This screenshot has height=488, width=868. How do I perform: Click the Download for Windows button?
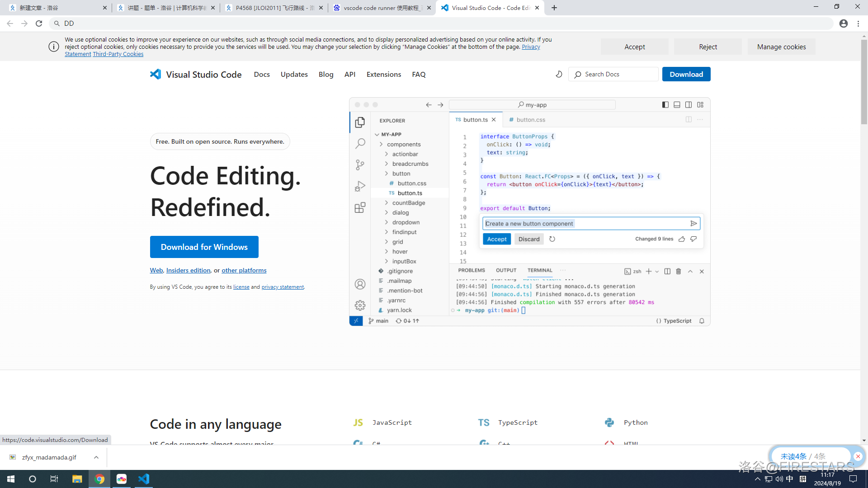[204, 247]
